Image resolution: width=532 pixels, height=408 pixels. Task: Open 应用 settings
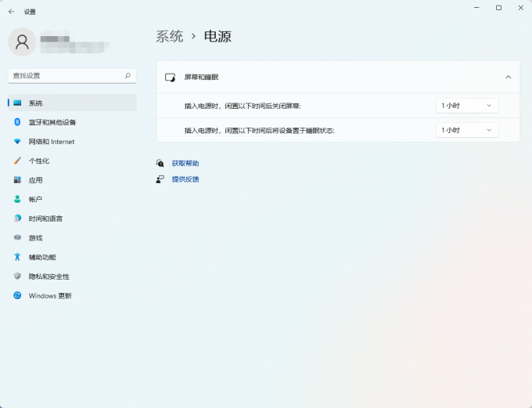click(x=72, y=179)
